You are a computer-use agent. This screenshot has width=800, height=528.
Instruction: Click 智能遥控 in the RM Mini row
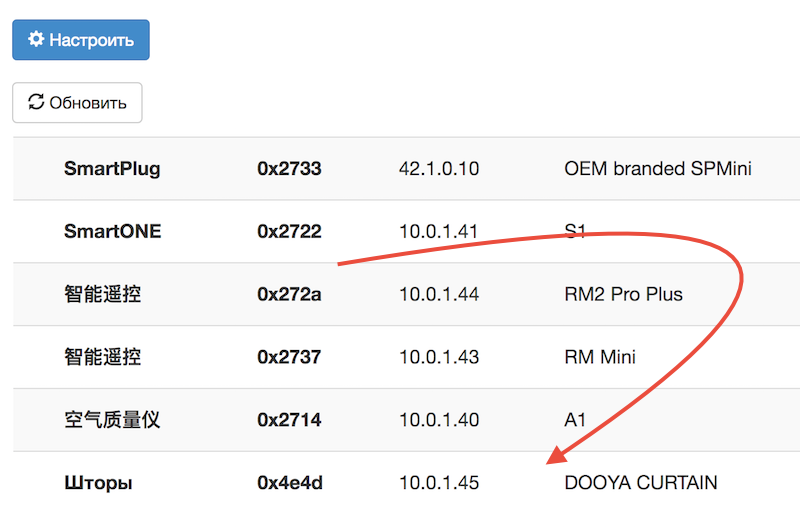coord(102,357)
